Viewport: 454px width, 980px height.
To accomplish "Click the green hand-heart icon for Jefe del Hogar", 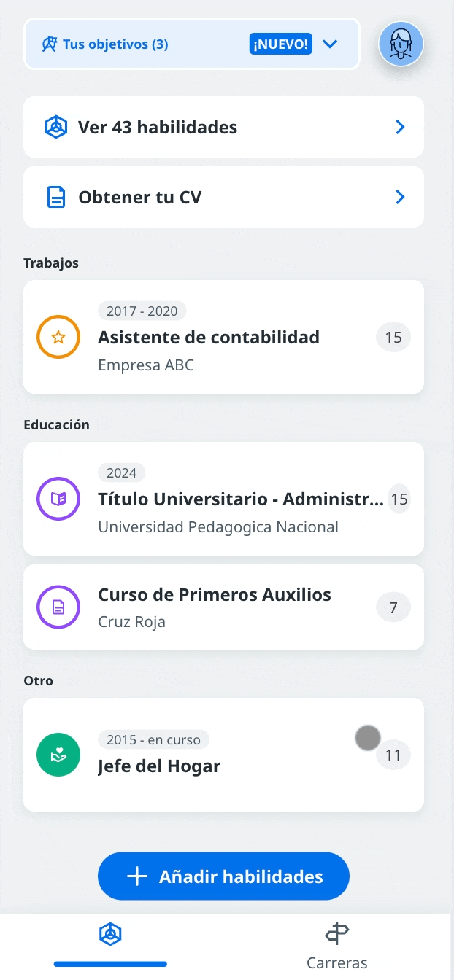I will click(58, 755).
